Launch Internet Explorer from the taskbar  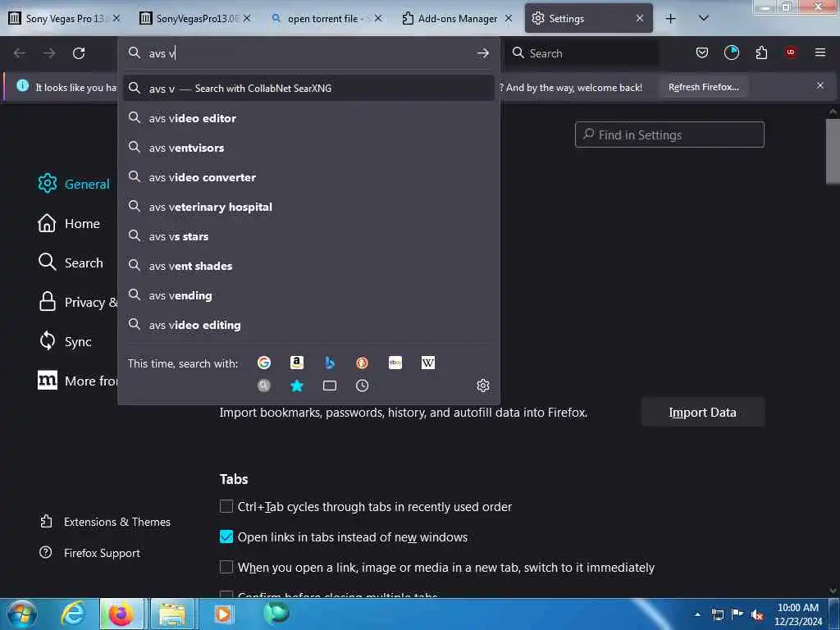[73, 614]
